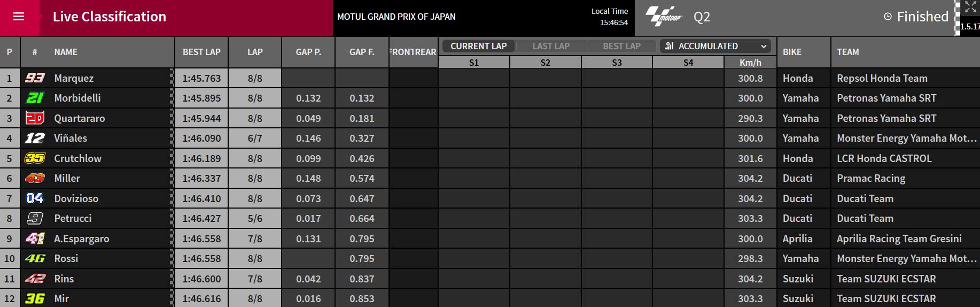This screenshot has height=307, width=980.
Task: Select rider name Morbidelli
Action: [77, 98]
